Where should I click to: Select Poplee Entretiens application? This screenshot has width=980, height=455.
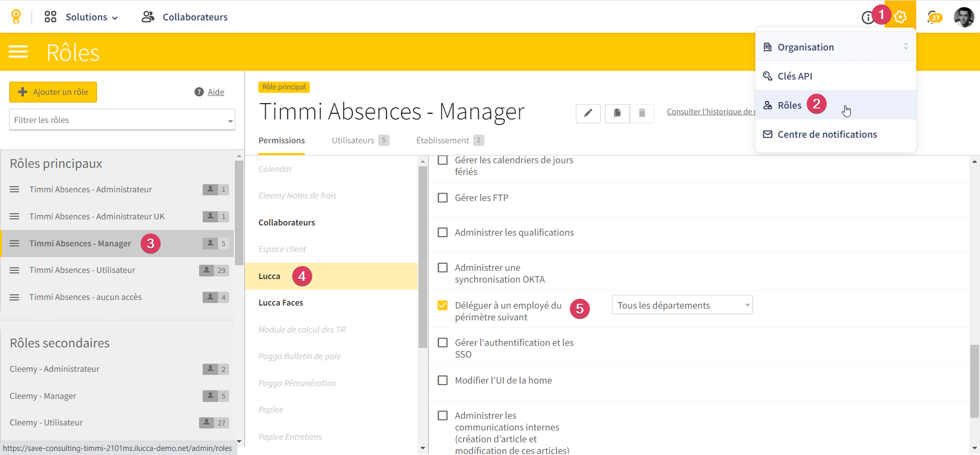pyautogui.click(x=331, y=437)
